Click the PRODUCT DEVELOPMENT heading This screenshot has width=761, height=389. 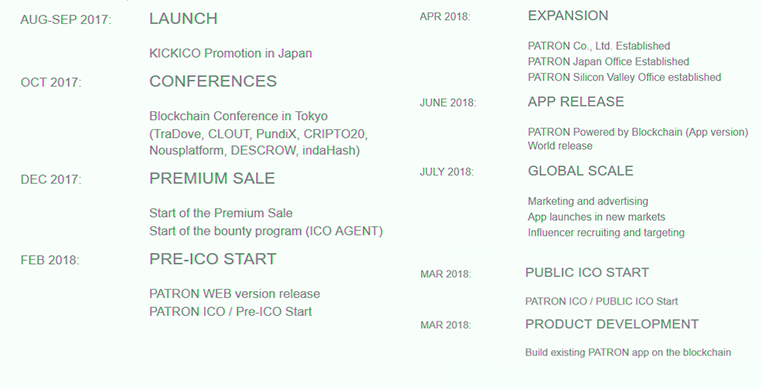[612, 324]
